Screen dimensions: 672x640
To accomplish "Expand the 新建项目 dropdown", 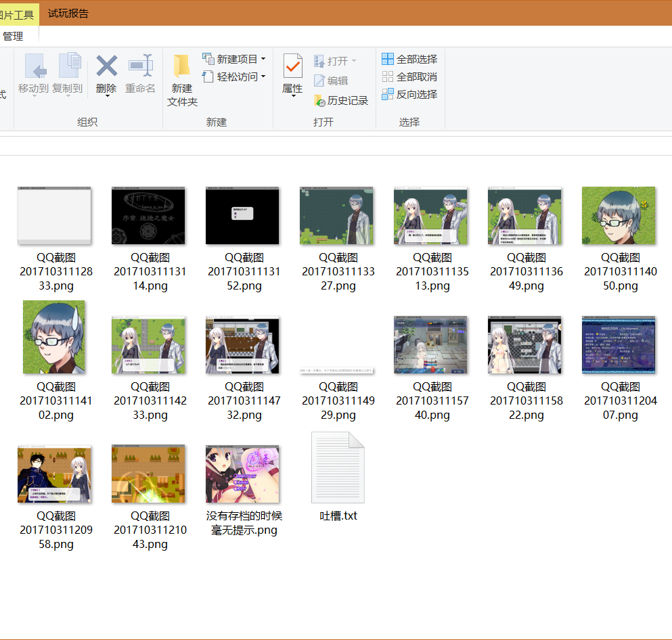I will [x=263, y=59].
